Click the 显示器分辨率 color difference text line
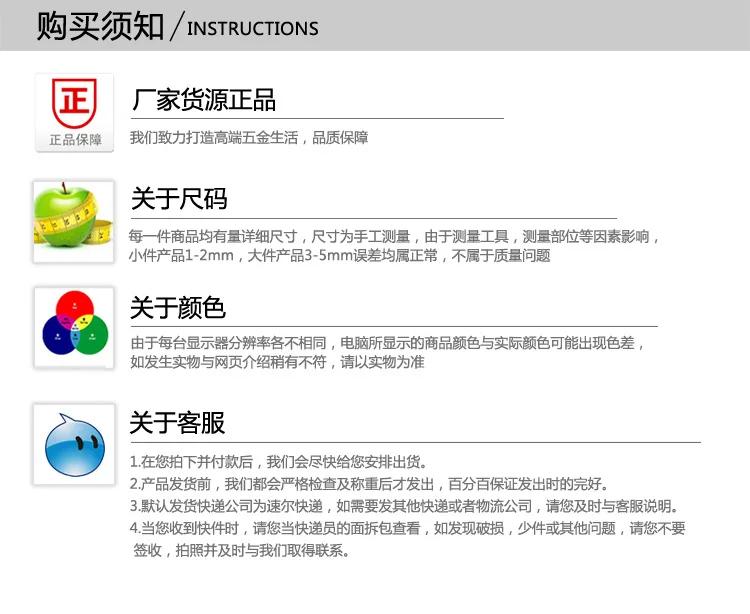This screenshot has height=614, width=750. pos(388,343)
